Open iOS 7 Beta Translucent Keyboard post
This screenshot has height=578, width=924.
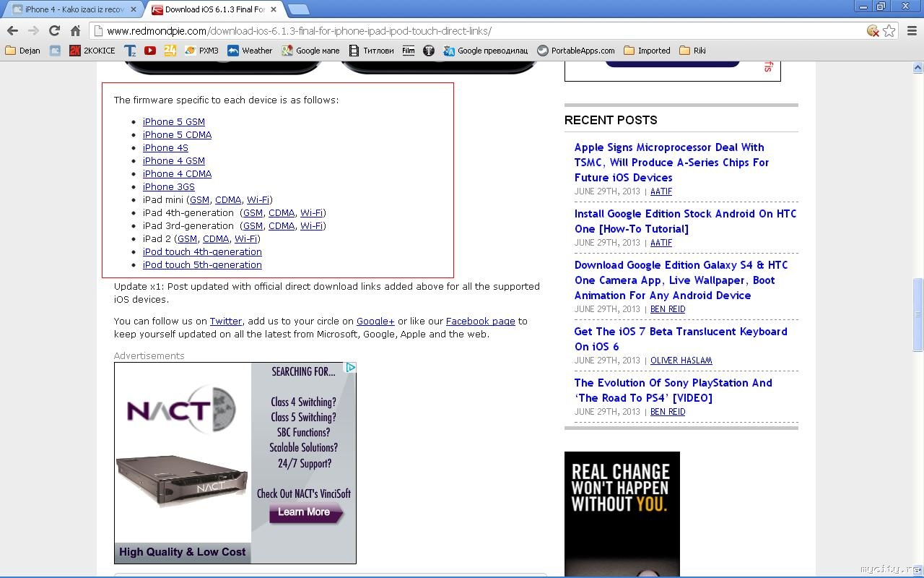(681, 339)
